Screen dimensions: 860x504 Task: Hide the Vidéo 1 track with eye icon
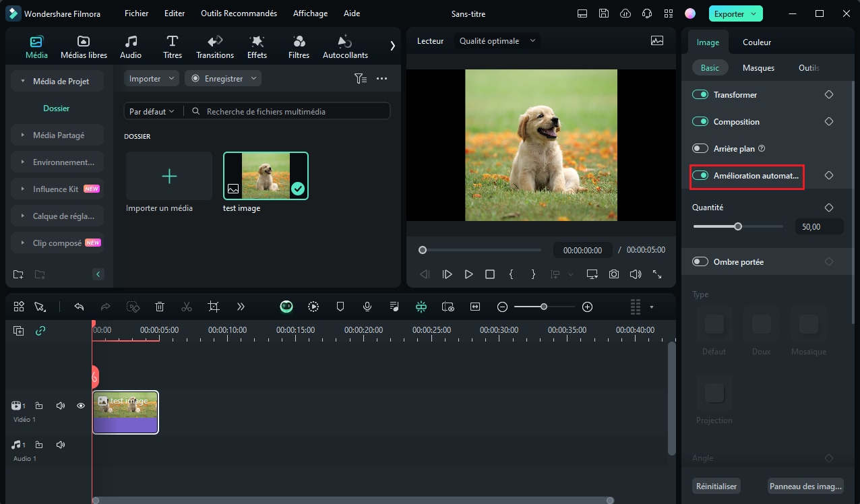point(81,406)
